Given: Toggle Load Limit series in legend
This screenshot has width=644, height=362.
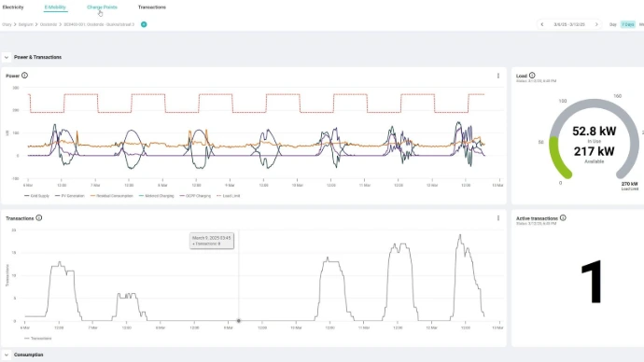Looking at the screenshot, I should coord(228,196).
